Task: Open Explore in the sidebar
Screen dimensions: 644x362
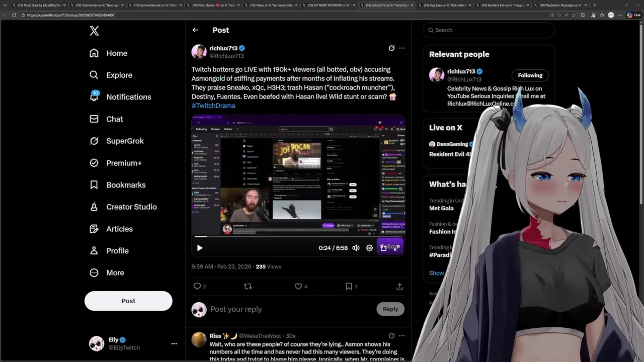Action: (111, 75)
